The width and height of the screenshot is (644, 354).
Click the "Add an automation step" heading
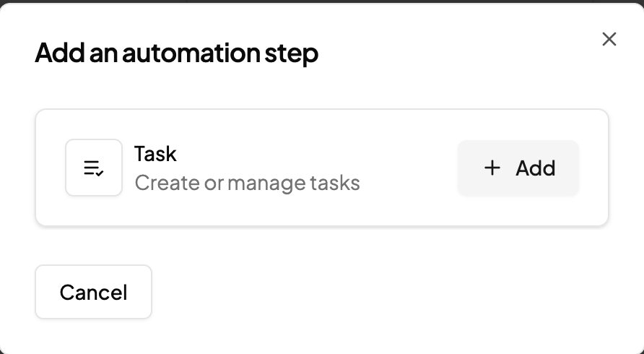[176, 53]
